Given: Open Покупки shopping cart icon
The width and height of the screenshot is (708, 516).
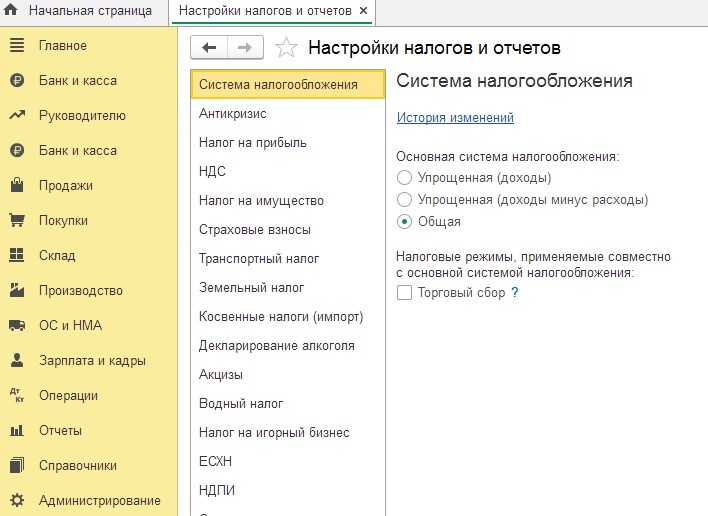Looking at the screenshot, I should tap(17, 220).
